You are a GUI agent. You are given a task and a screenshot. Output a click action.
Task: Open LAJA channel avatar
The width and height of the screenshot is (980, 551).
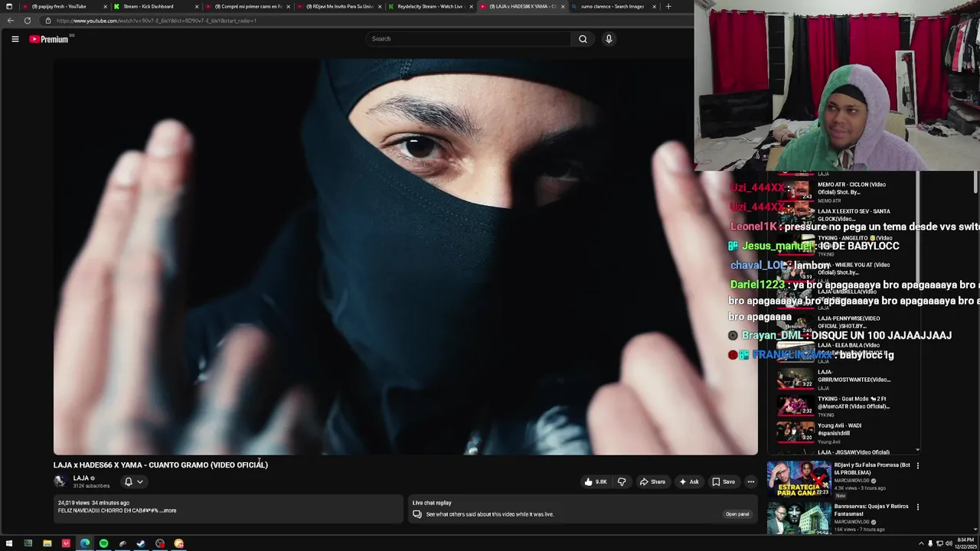coord(60,481)
